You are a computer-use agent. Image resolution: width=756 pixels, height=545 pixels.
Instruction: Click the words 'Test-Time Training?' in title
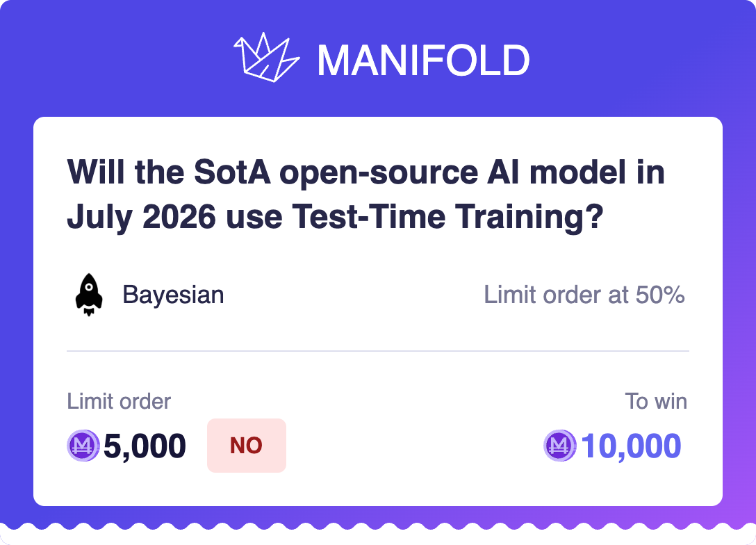[x=448, y=217]
